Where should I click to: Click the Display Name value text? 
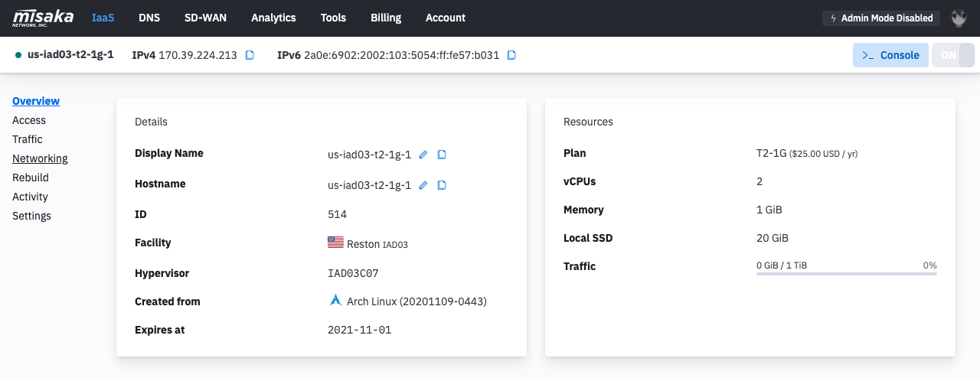pyautogui.click(x=369, y=155)
